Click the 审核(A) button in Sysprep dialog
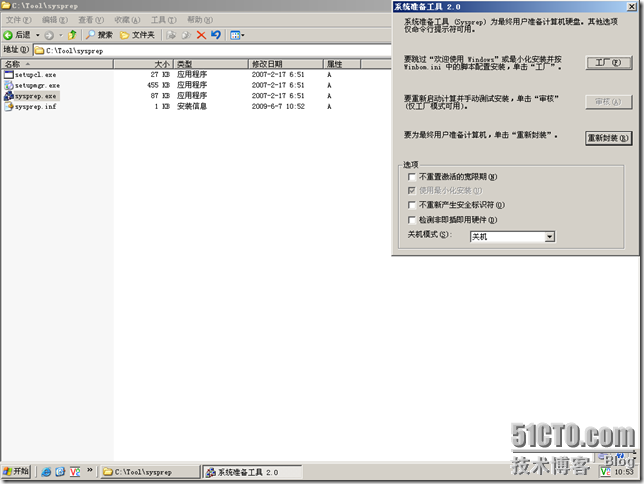Image resolution: width=644 pixels, height=484 pixels. (608, 101)
